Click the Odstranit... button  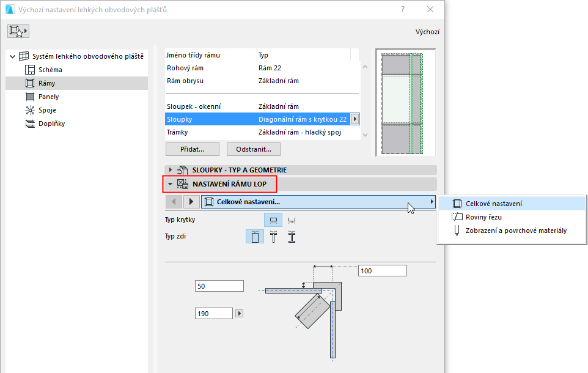[254, 149]
